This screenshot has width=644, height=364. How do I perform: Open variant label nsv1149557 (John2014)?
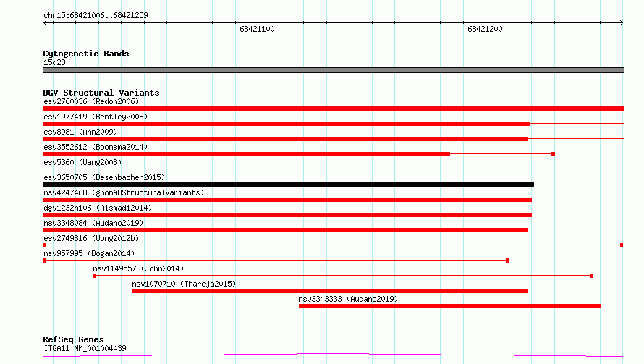tap(138, 268)
